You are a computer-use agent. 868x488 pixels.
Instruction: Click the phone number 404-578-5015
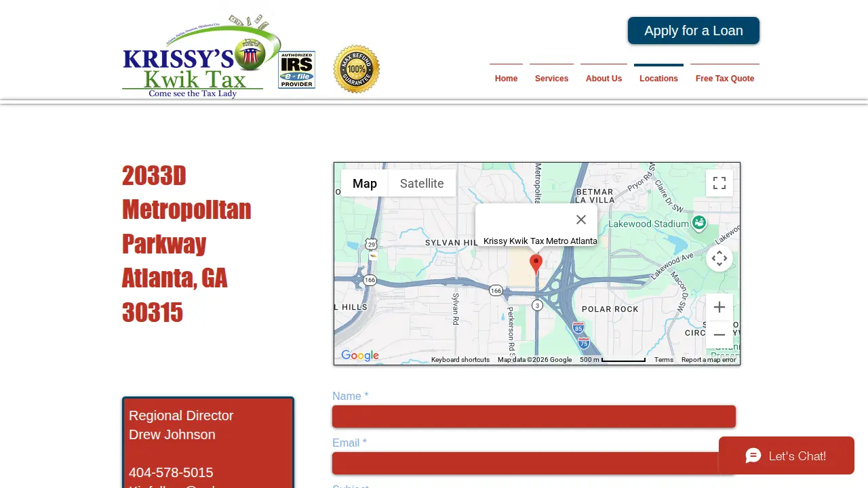pos(171,472)
